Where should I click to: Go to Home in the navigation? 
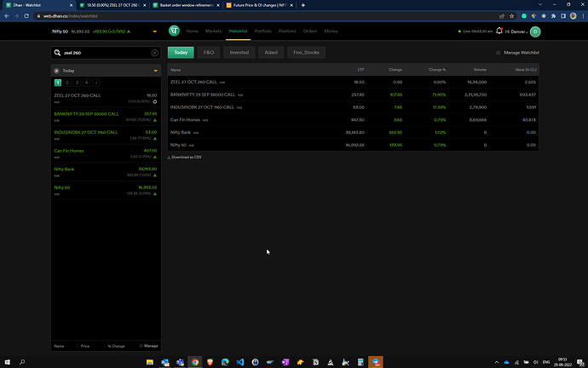[x=192, y=32]
